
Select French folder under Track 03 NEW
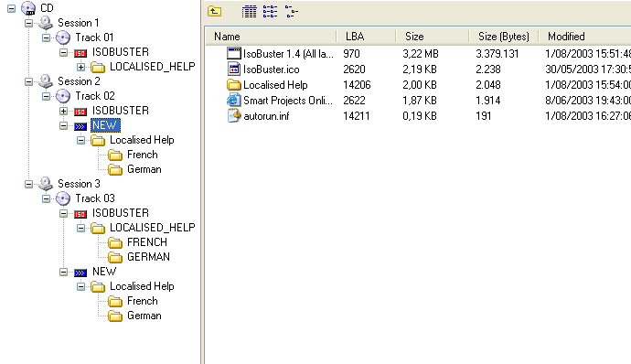pyautogui.click(x=143, y=301)
